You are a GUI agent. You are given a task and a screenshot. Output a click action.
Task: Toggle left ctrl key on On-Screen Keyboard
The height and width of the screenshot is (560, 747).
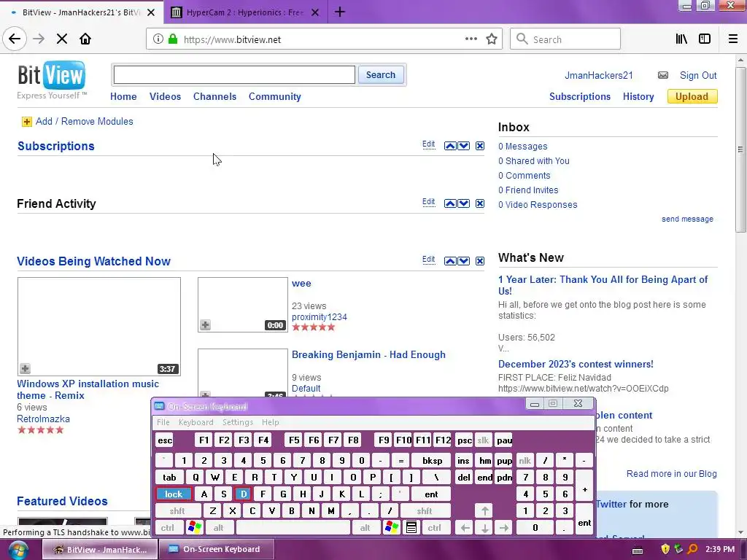pos(168,527)
